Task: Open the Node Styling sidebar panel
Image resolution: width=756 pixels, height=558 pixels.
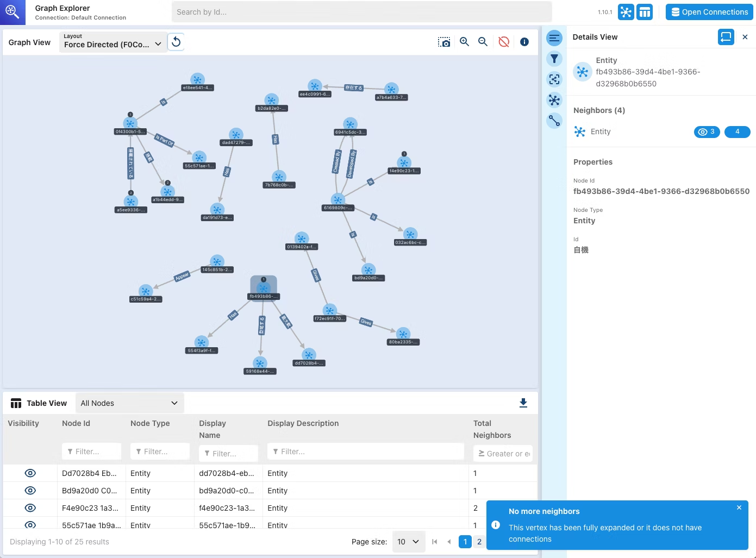Action: tap(554, 100)
